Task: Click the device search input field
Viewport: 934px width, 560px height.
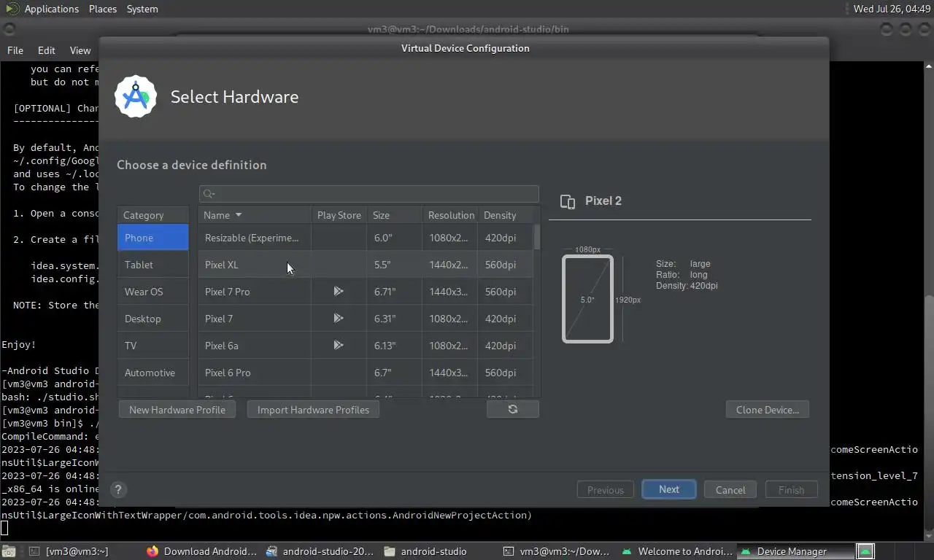Action: [x=369, y=193]
